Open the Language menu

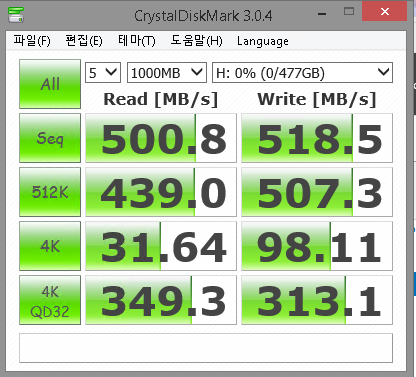(x=263, y=41)
